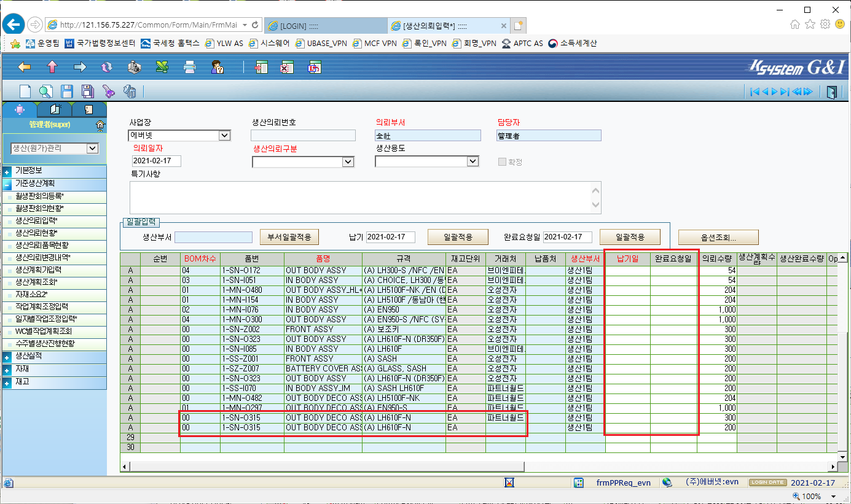Click the 옵션조회... button
This screenshot has height=504, width=851.
[718, 237]
